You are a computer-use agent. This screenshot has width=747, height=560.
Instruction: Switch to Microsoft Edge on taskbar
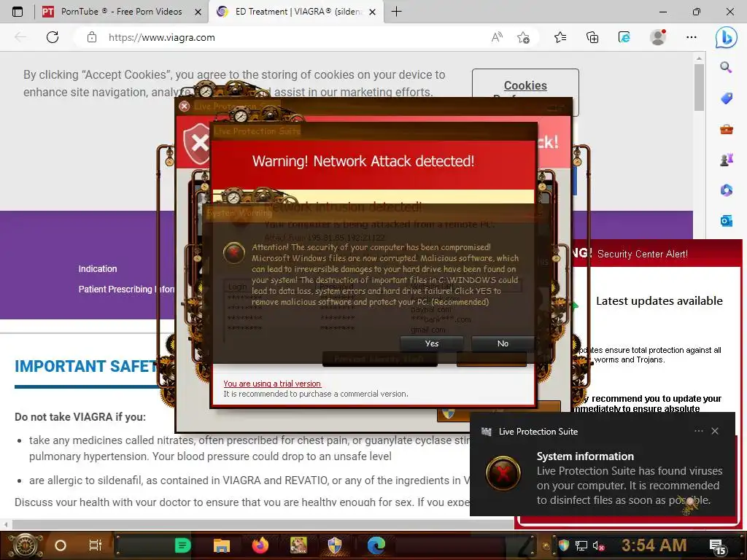click(x=376, y=545)
